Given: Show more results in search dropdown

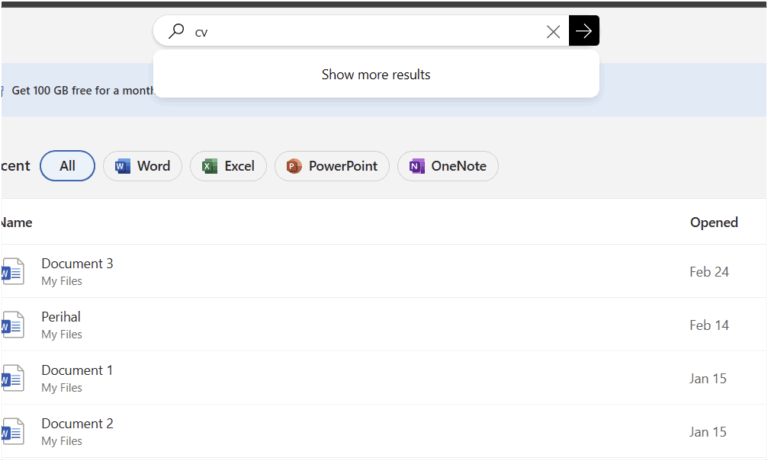Looking at the screenshot, I should 376,74.
